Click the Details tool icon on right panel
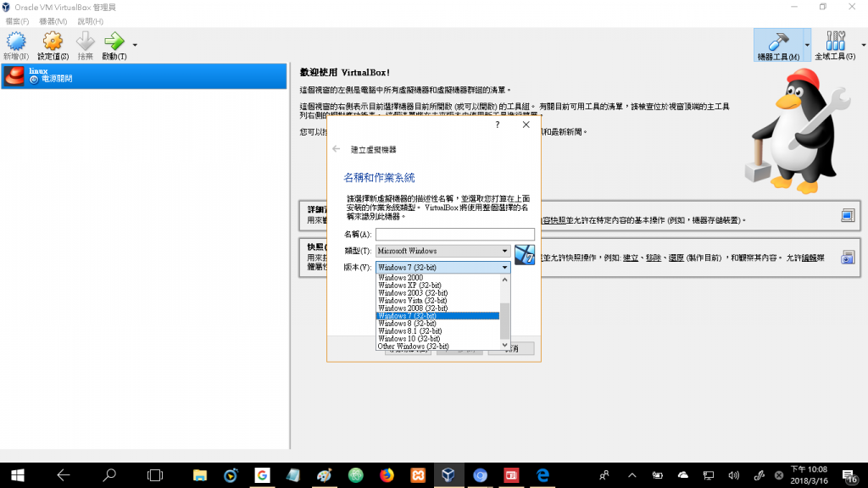This screenshot has height=488, width=868. click(848, 215)
